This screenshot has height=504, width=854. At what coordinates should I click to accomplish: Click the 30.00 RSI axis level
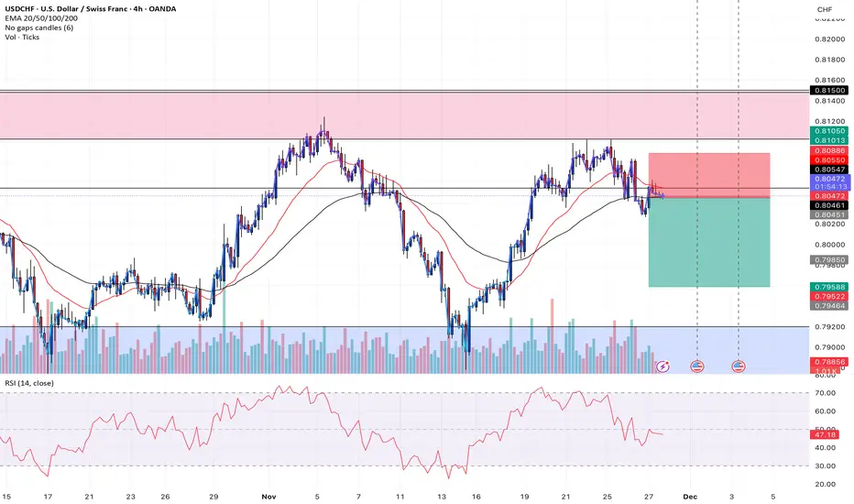[825, 466]
